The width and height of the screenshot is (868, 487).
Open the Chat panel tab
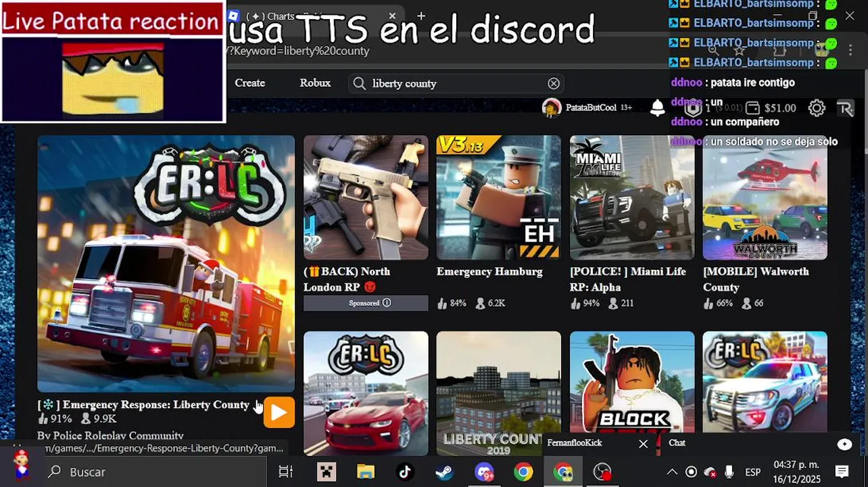point(677,443)
